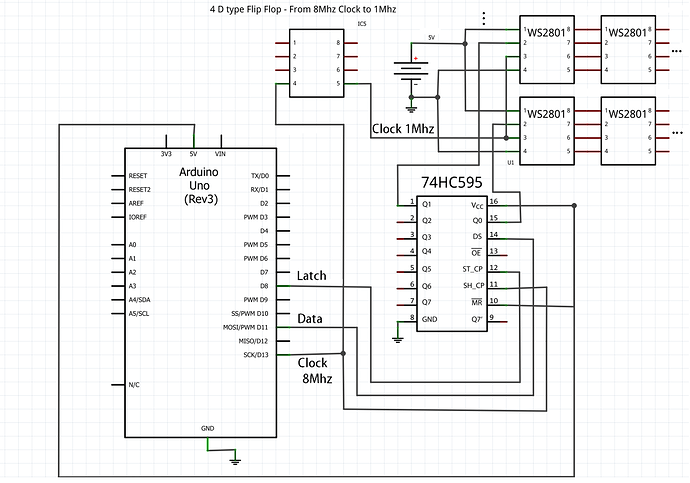Click the A0 analog pin label
The image size is (690, 483).
(132, 245)
